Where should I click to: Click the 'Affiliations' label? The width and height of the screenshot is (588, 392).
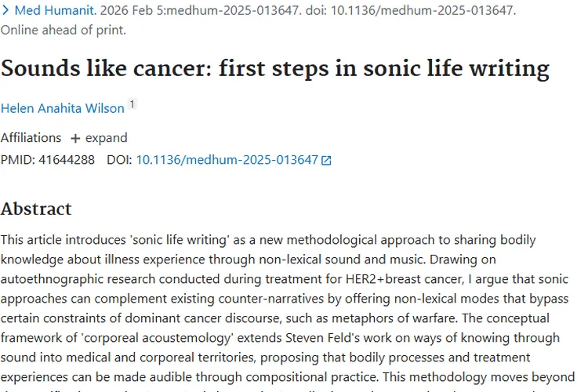click(31, 137)
